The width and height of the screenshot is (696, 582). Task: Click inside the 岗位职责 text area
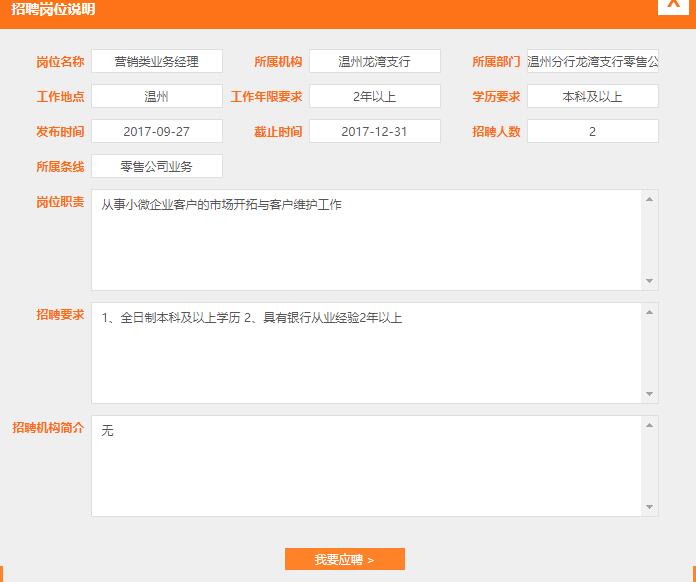[x=366, y=240]
